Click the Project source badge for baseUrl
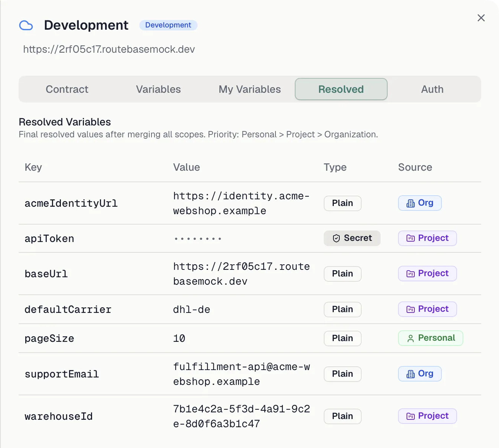 coord(427,274)
